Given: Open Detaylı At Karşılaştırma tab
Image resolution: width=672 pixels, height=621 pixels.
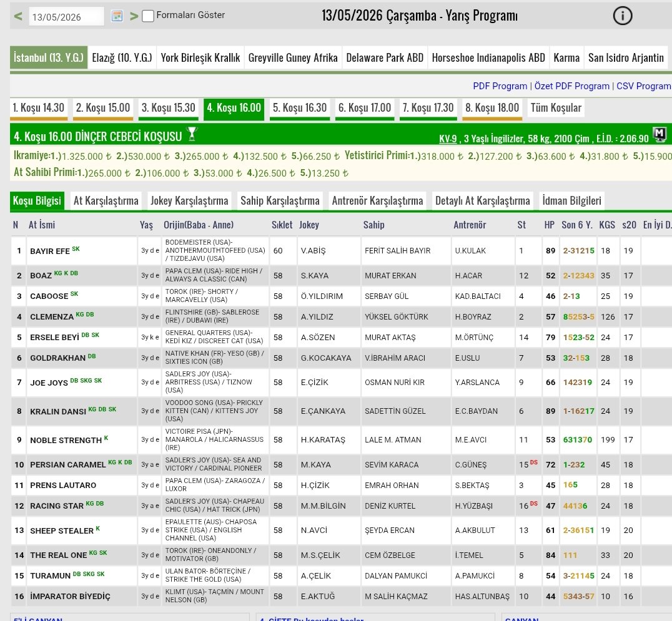Looking at the screenshot, I should coord(483,201).
